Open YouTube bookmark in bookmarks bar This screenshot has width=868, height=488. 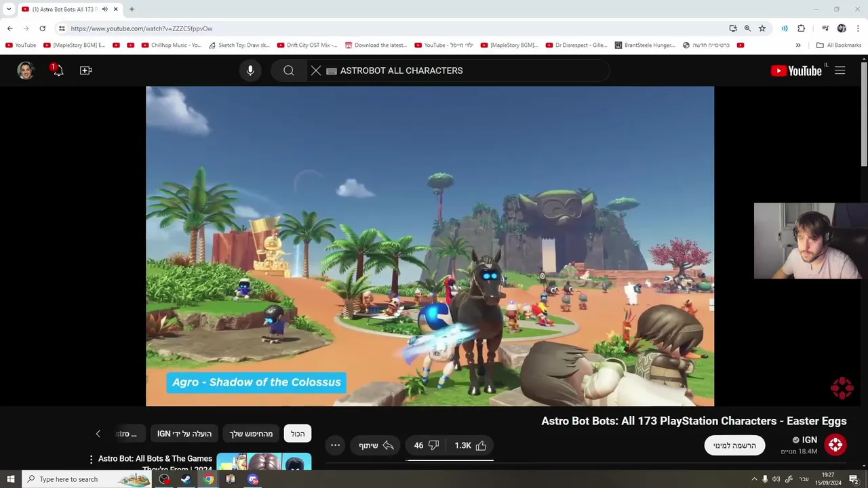click(x=20, y=45)
